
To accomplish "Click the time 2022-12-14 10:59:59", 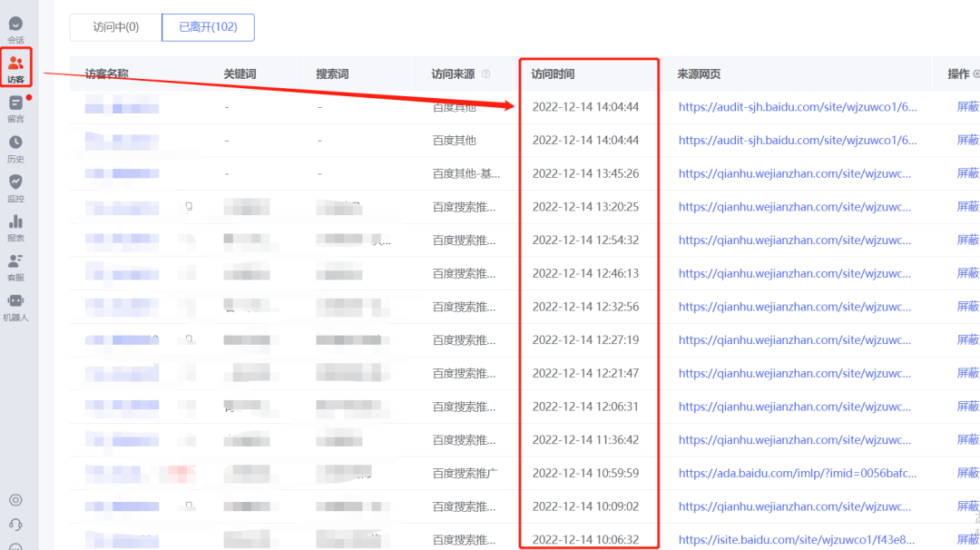I will (585, 473).
